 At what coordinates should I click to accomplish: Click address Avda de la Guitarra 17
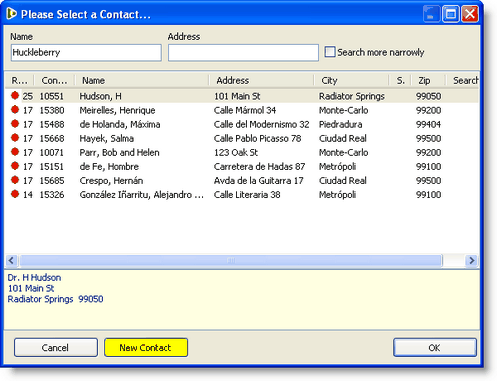coord(259,180)
